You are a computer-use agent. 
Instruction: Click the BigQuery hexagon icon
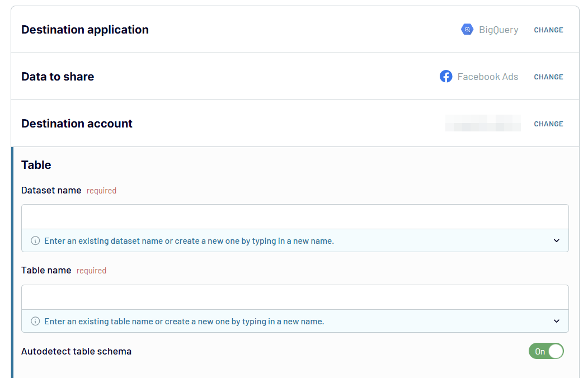pyautogui.click(x=467, y=29)
